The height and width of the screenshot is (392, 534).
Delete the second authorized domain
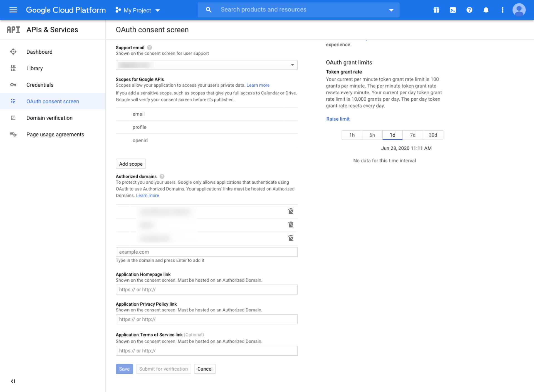pyautogui.click(x=291, y=224)
